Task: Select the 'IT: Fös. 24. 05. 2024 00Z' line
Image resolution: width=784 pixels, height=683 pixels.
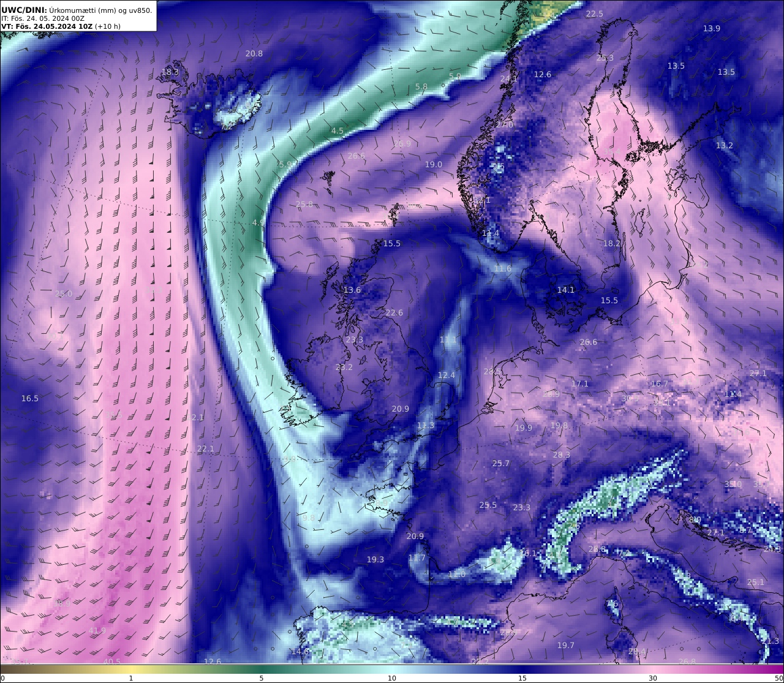Action: coord(43,18)
